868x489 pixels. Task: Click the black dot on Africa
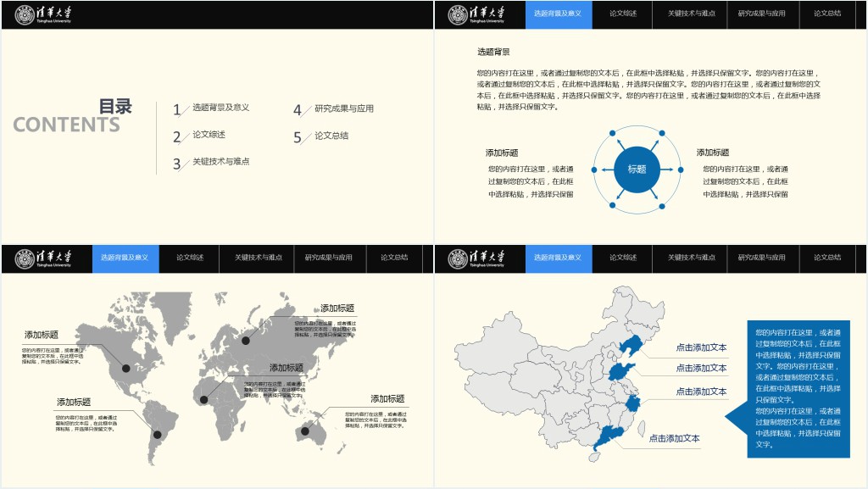tap(203, 400)
